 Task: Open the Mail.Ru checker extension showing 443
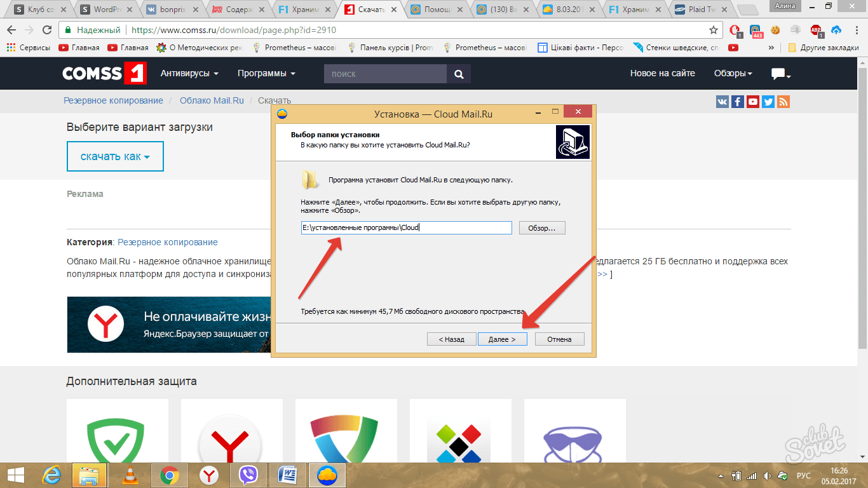756,30
